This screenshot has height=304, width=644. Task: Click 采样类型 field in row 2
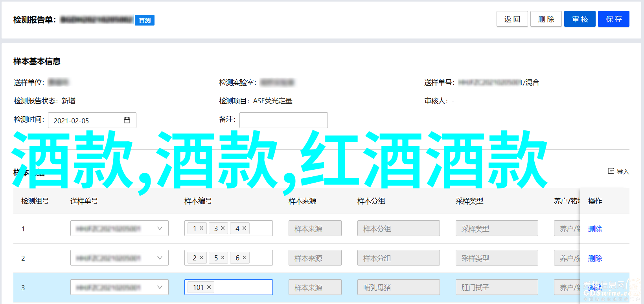point(497,258)
